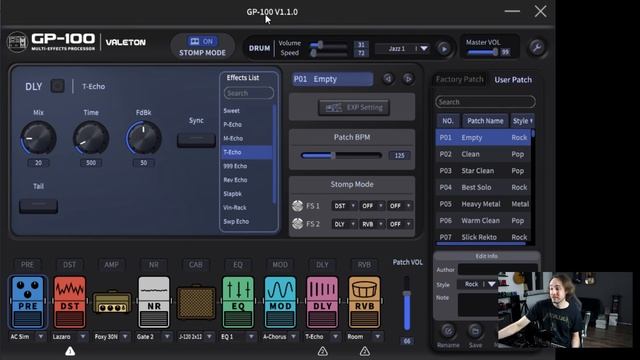Select Swp Echo in the Effects List

[x=247, y=222]
